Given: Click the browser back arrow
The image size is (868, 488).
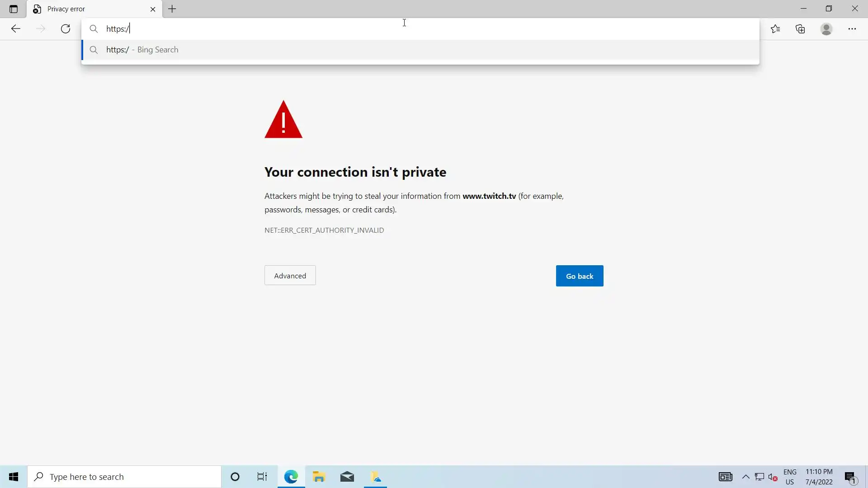Looking at the screenshot, I should (x=16, y=29).
